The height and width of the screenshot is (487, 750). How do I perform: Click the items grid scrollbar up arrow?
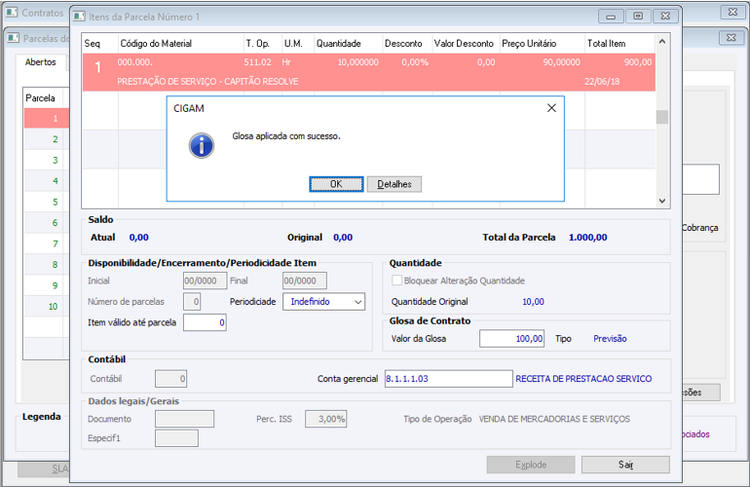(x=662, y=42)
